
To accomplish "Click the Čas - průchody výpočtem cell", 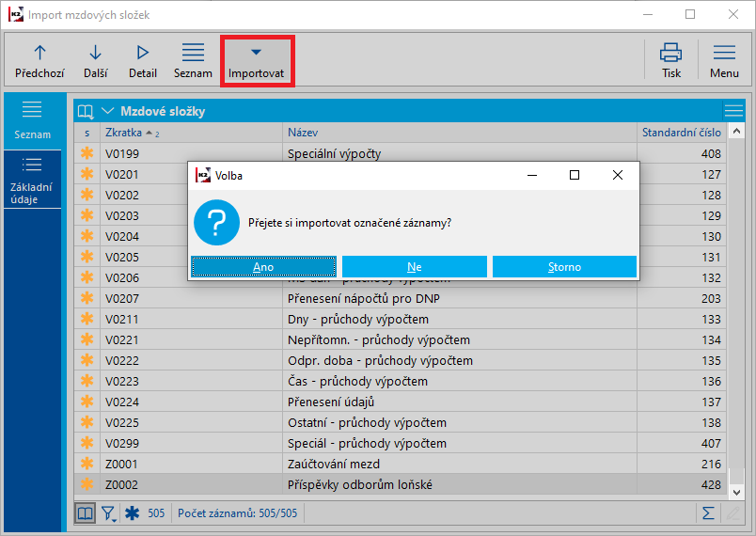I will tap(460, 381).
